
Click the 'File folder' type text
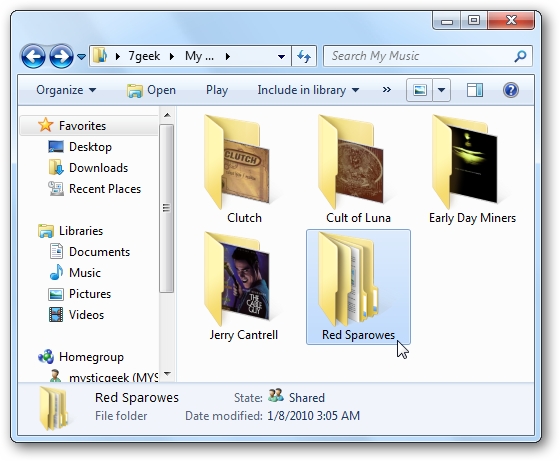pos(121,416)
